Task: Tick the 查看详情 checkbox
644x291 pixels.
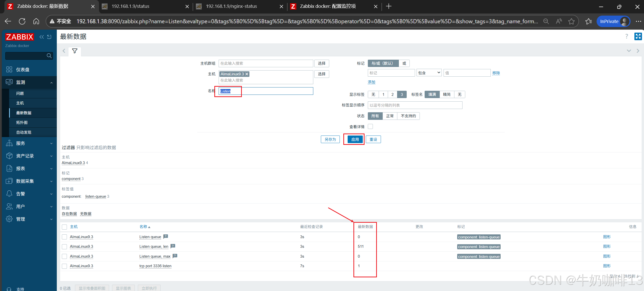Action: pyautogui.click(x=370, y=126)
